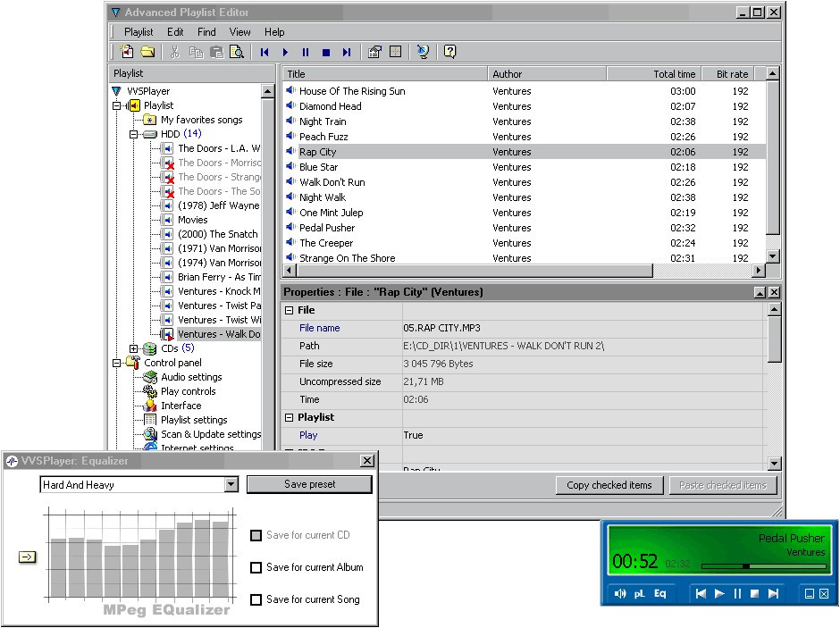Viewport: 840px width, 628px height.
Task: Click mini player next track button
Action: click(773, 594)
